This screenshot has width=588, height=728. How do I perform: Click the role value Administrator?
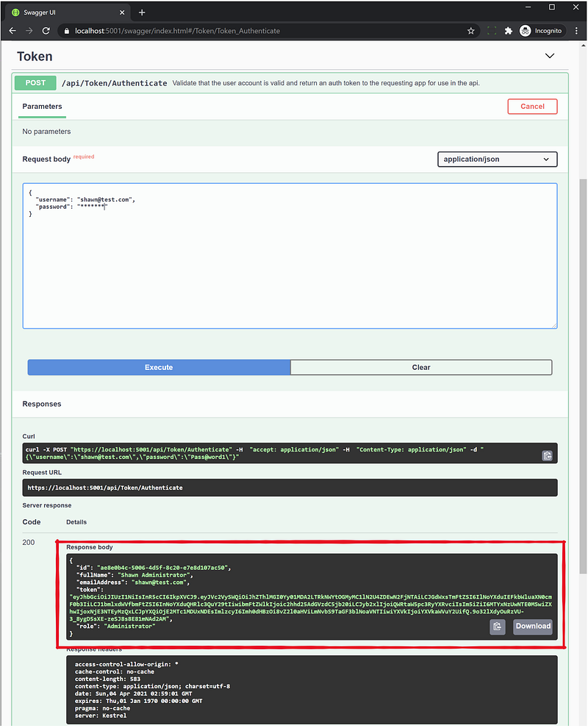(129, 627)
